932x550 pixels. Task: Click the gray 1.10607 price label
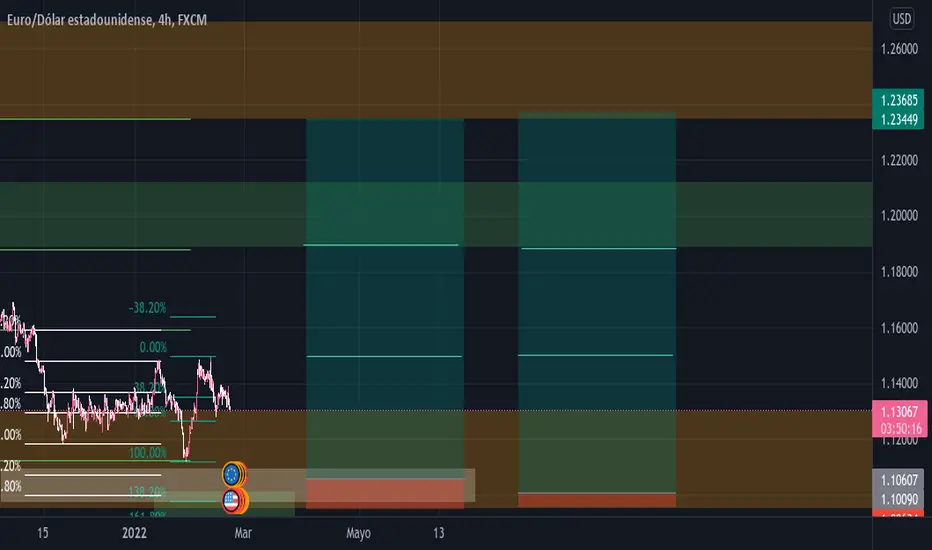pyautogui.click(x=899, y=479)
